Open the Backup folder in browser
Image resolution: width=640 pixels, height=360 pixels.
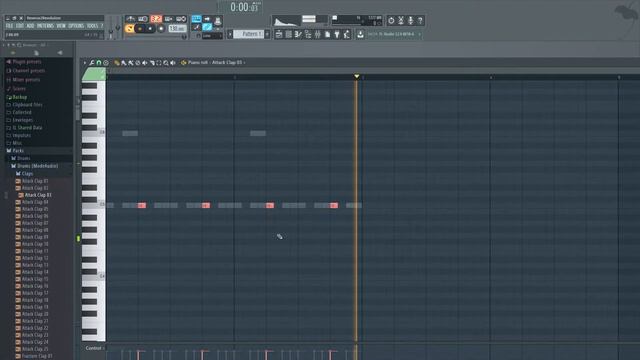tap(20, 97)
